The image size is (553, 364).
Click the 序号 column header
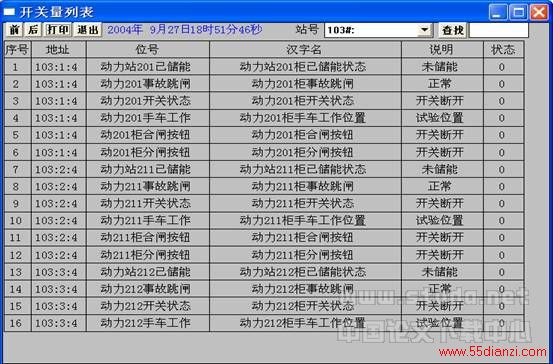tap(17, 50)
